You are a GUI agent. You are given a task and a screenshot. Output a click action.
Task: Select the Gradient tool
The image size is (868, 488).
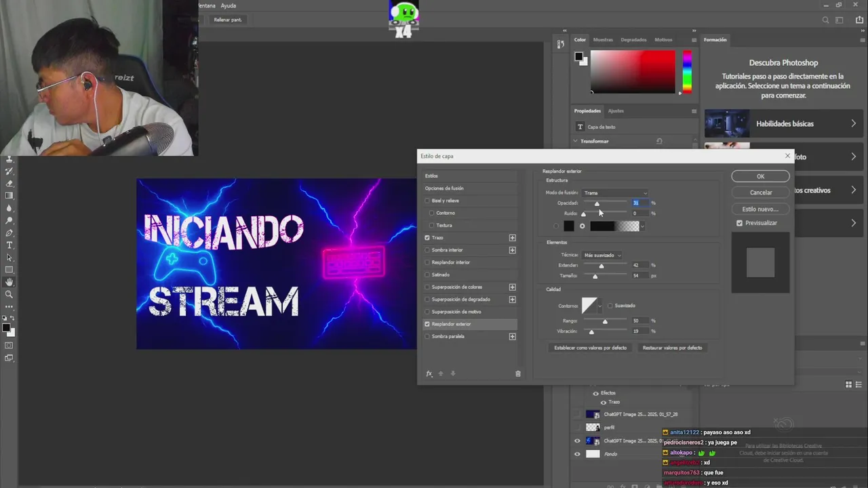(9, 196)
